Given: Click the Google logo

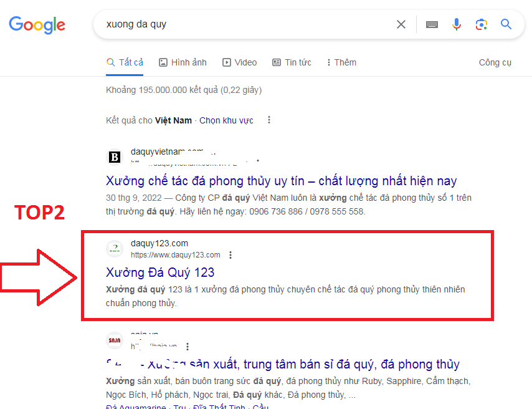Looking at the screenshot, I should 37,25.
